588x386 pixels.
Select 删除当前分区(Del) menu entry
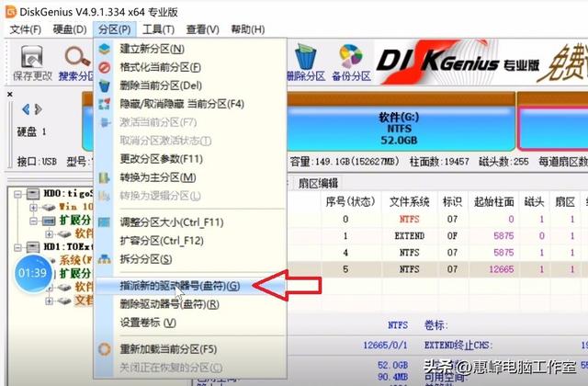point(190,85)
